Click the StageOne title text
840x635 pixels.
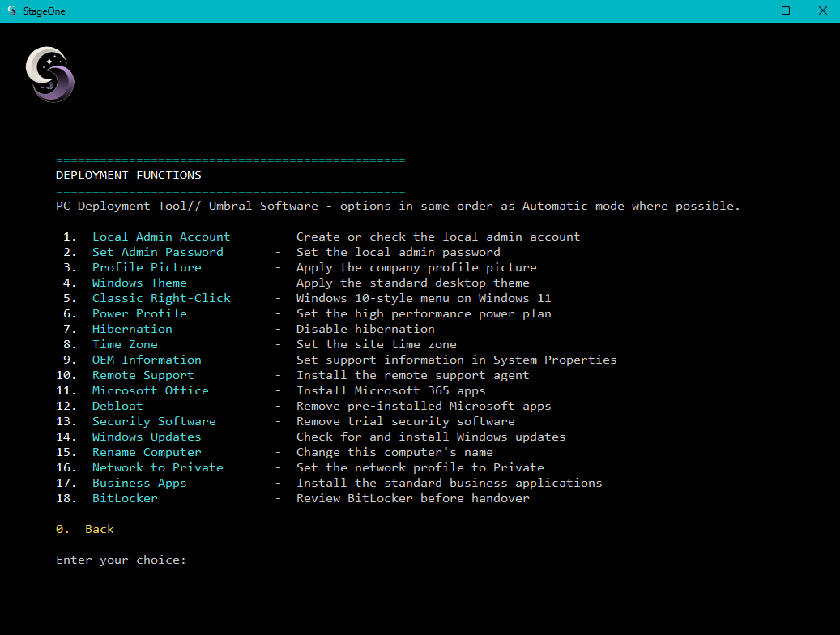[45, 11]
